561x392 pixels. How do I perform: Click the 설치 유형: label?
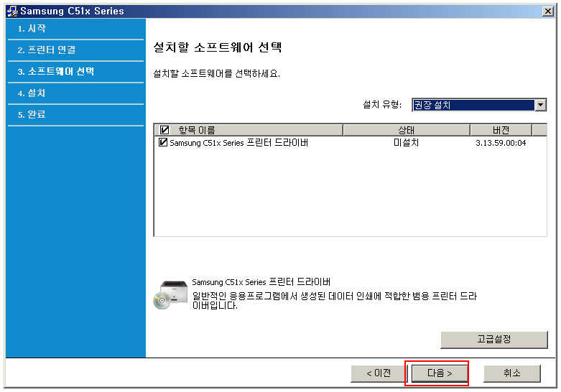tap(382, 104)
